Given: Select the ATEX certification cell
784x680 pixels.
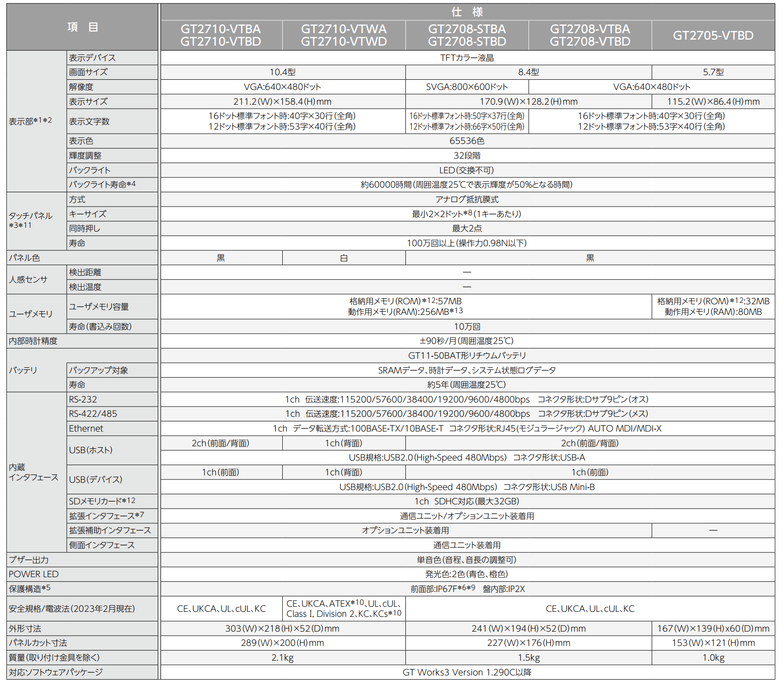Looking at the screenshot, I should click(344, 609).
